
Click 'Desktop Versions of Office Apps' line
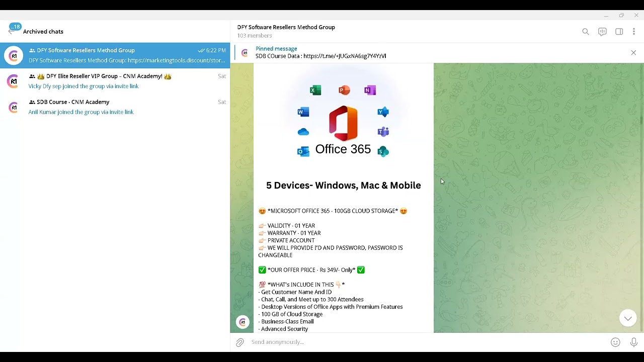(x=332, y=307)
